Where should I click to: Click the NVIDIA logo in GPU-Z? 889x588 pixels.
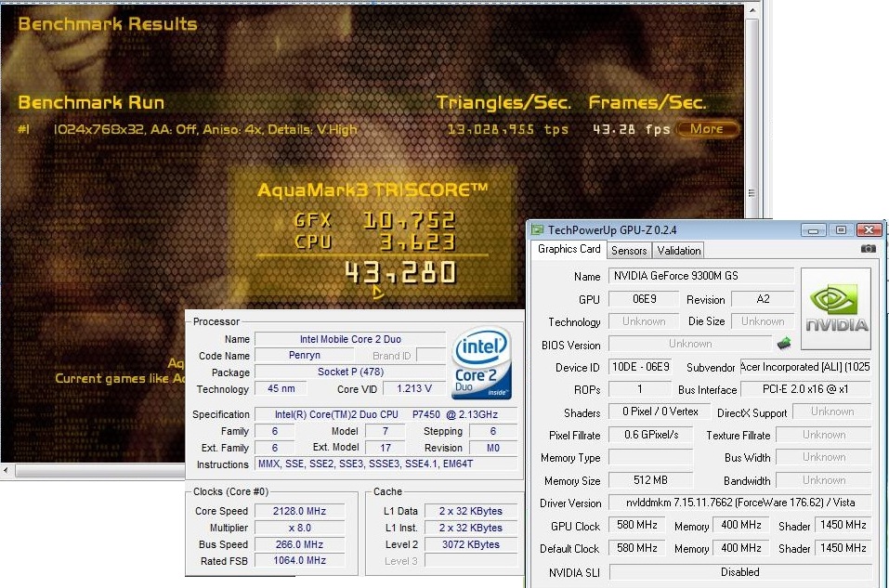[x=836, y=309]
